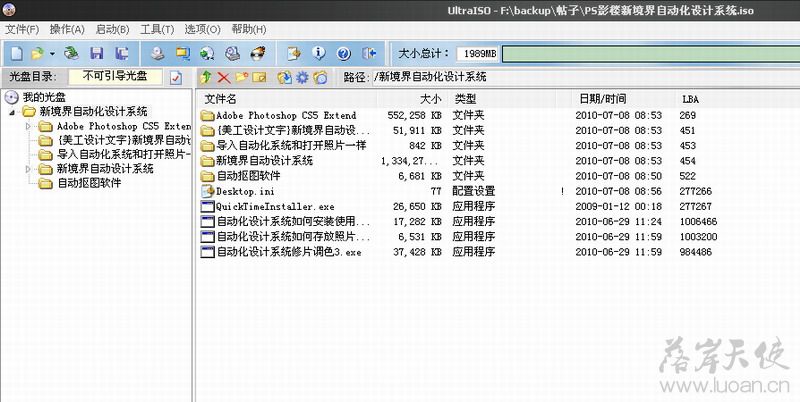Click the Rename folder icon

pyautogui.click(x=259, y=77)
